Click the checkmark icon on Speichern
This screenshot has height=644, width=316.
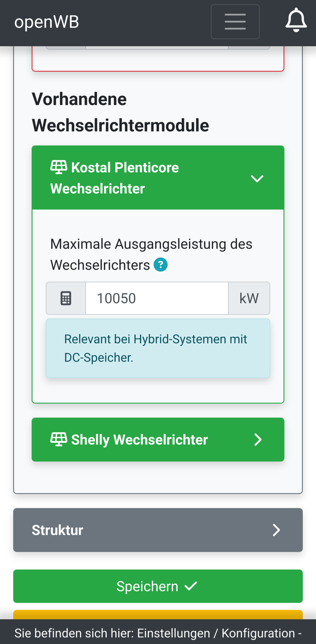click(x=191, y=586)
